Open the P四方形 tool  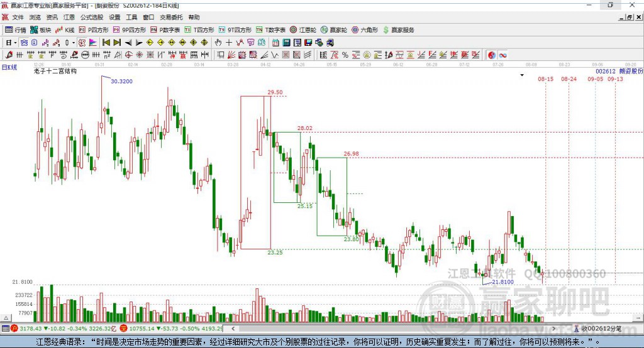point(93,30)
